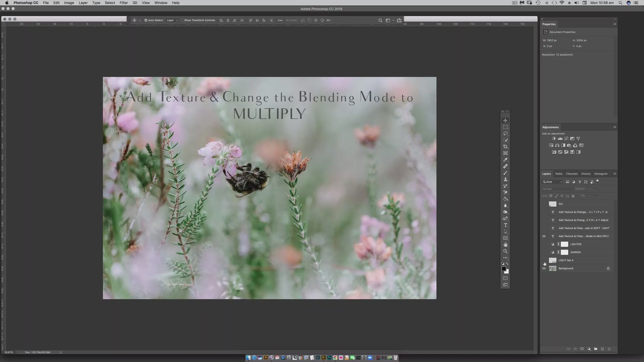The image size is (644, 362).
Task: Hide the Background layer
Action: click(x=544, y=268)
